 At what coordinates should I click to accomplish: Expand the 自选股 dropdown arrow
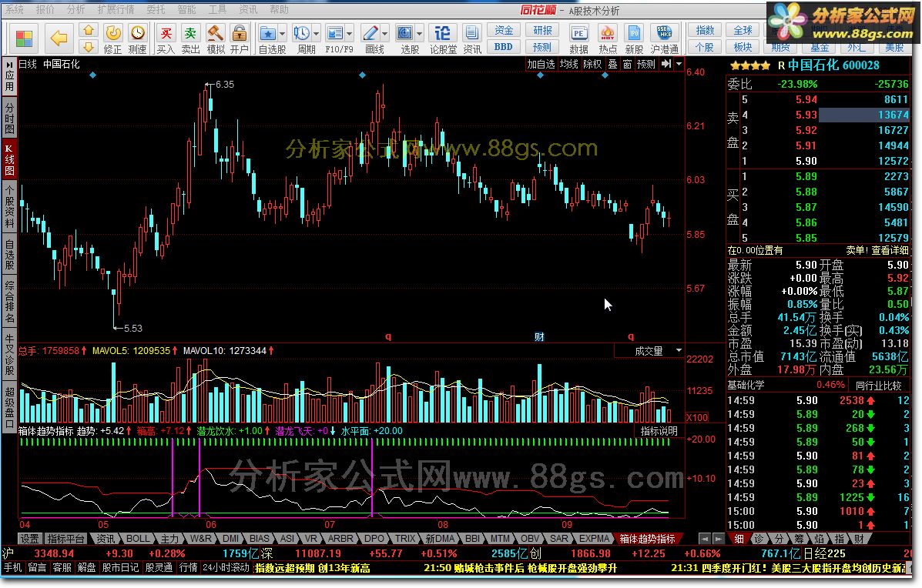(282, 34)
